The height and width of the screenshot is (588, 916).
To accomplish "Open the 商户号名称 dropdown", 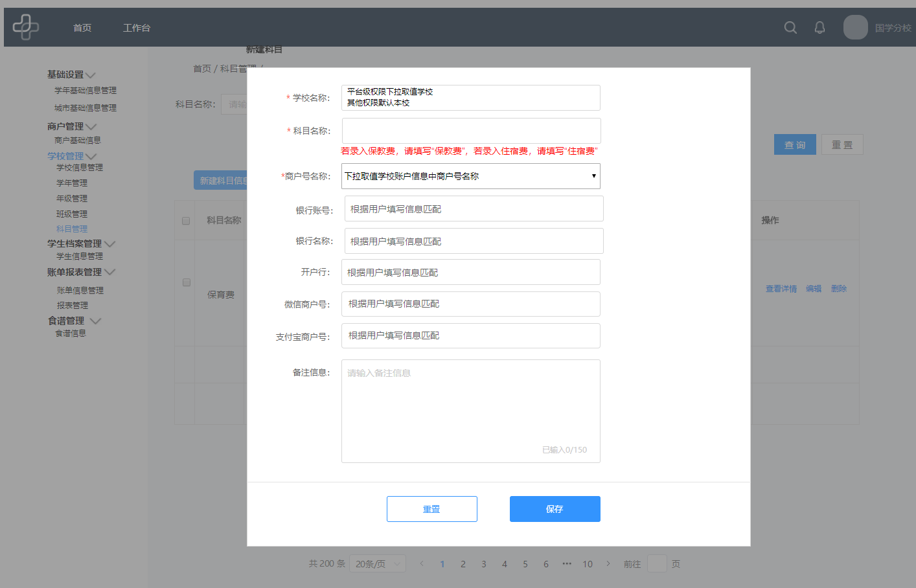I will click(x=471, y=176).
